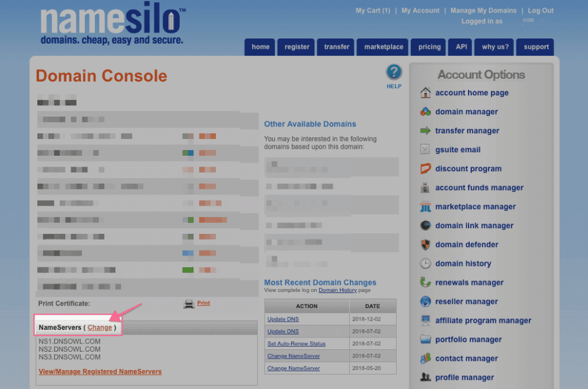Open domain manager link
The height and width of the screenshot is (389, 588).
466,112
